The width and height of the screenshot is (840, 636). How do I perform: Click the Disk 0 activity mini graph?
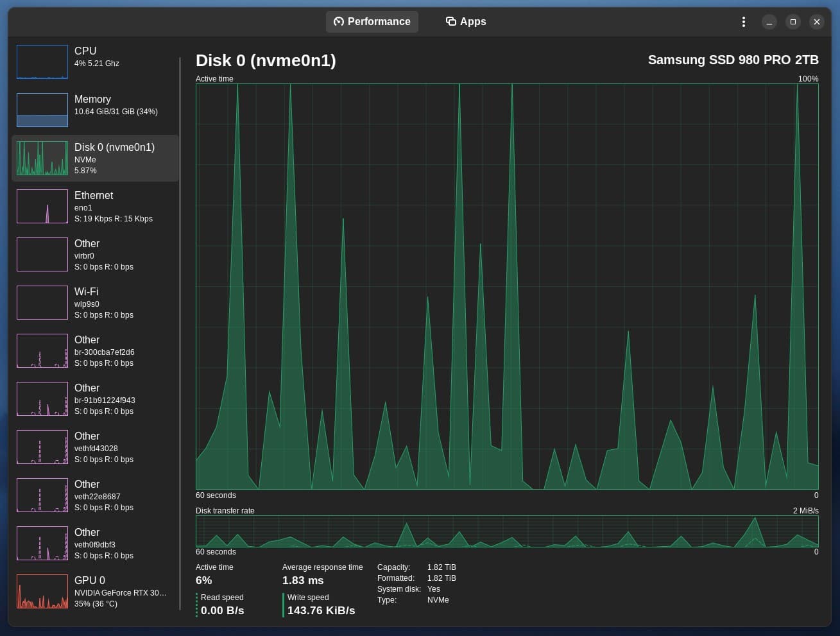[42, 158]
